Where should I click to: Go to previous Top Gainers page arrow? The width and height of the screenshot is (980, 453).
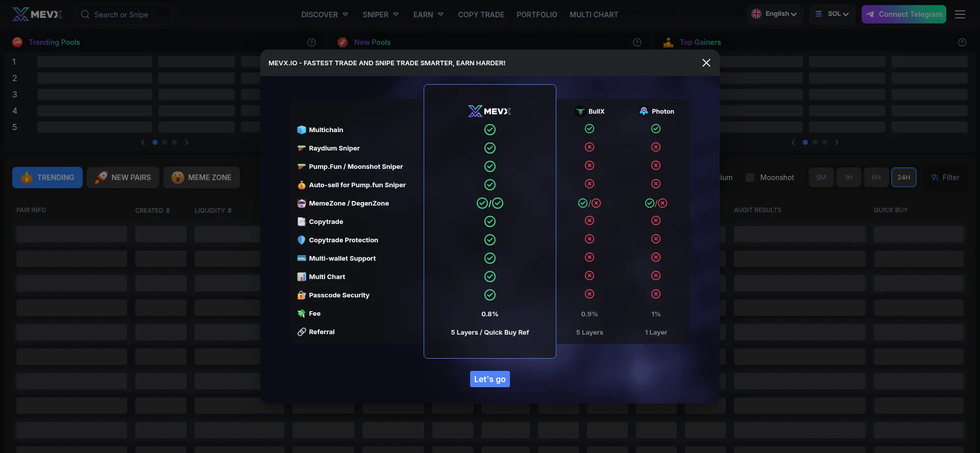pyautogui.click(x=793, y=142)
